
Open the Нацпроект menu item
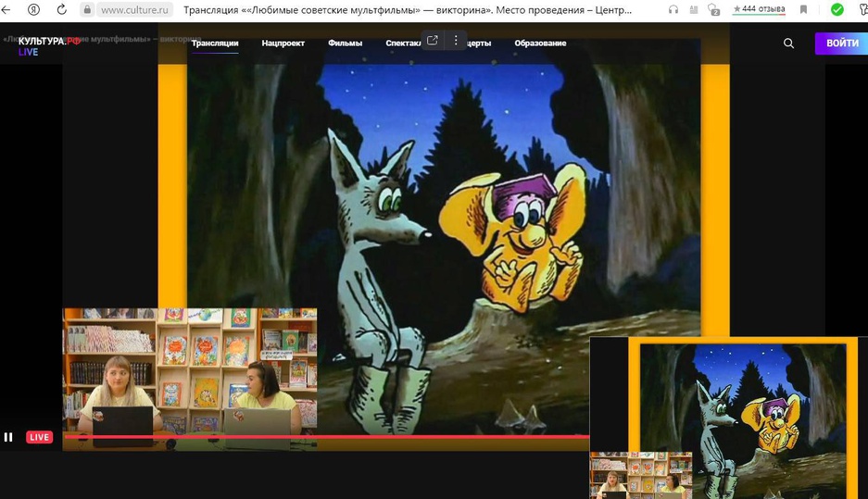(x=283, y=44)
